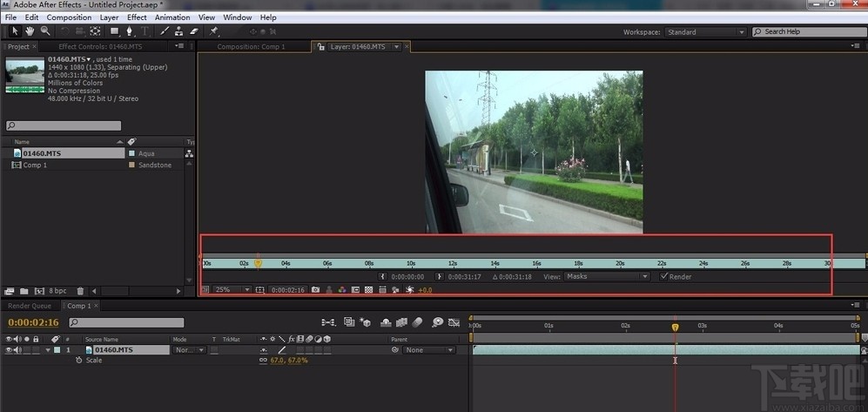Reset exposure with the aperture icon
This screenshot has width=868, height=412.
click(x=410, y=289)
